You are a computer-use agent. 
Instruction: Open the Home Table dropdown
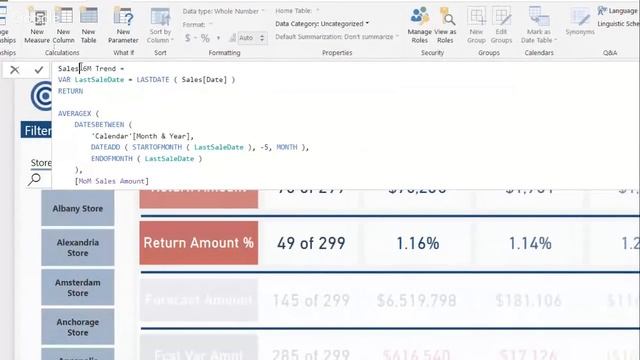pos(297,11)
